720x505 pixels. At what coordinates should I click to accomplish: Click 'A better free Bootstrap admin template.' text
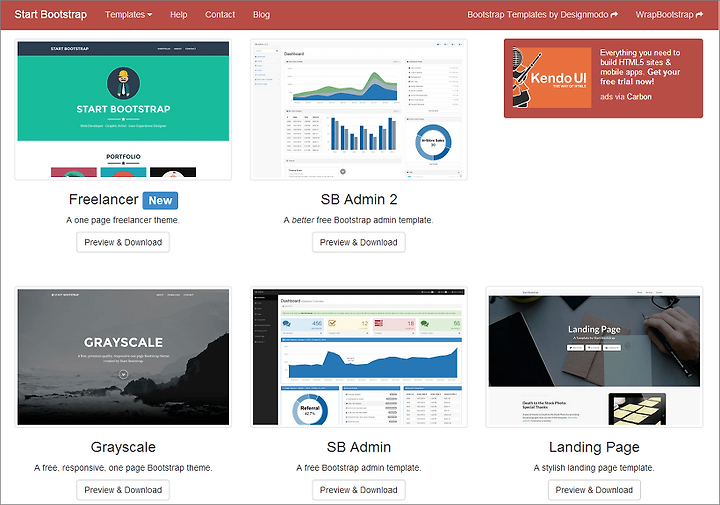[x=358, y=220]
